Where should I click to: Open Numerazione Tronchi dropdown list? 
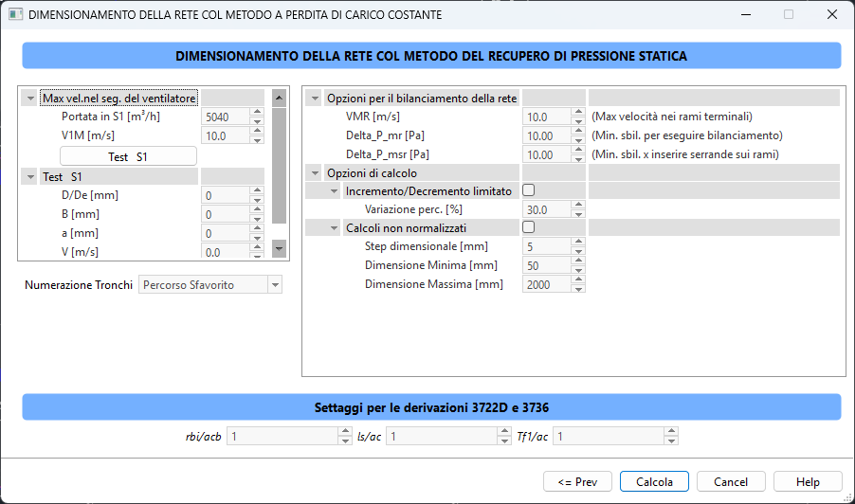[x=275, y=285]
